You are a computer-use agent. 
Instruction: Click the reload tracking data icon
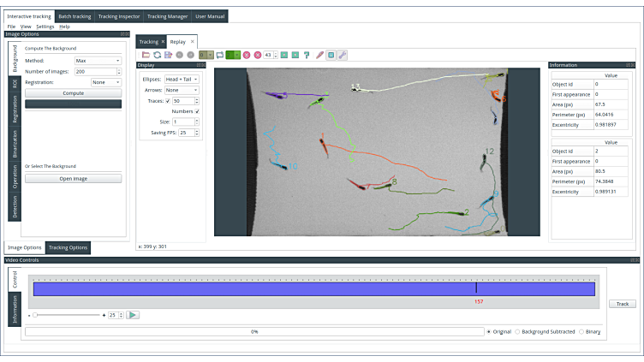(157, 55)
